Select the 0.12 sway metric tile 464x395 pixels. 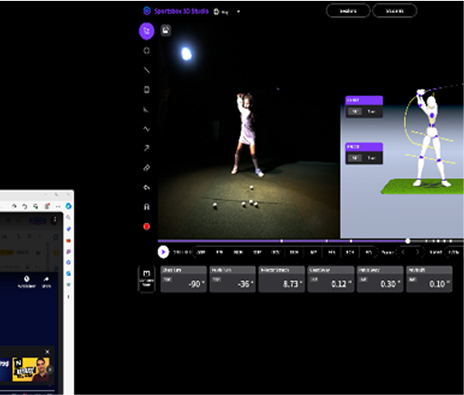tap(331, 279)
